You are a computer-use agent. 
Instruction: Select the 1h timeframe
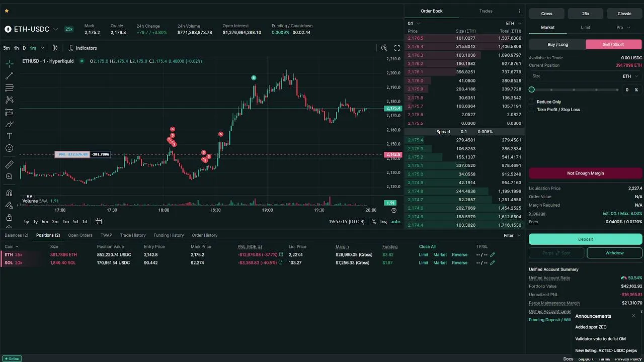(x=16, y=48)
